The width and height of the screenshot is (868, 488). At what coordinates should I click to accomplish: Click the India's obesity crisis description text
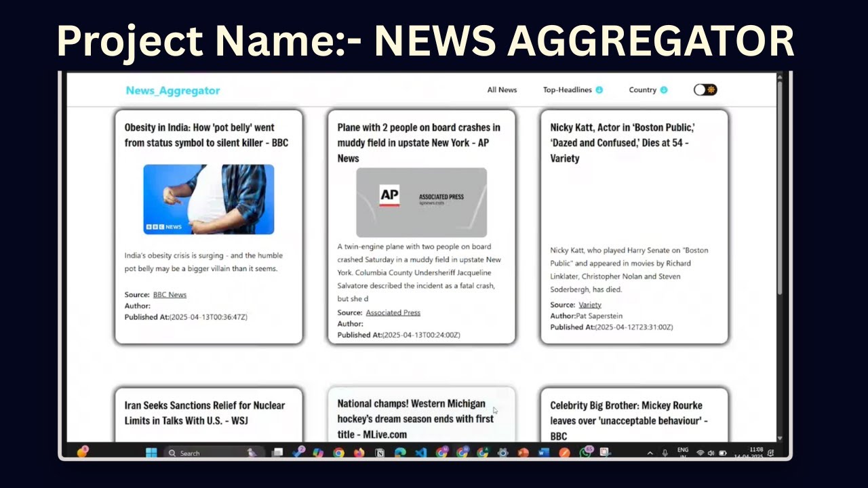(203, 262)
